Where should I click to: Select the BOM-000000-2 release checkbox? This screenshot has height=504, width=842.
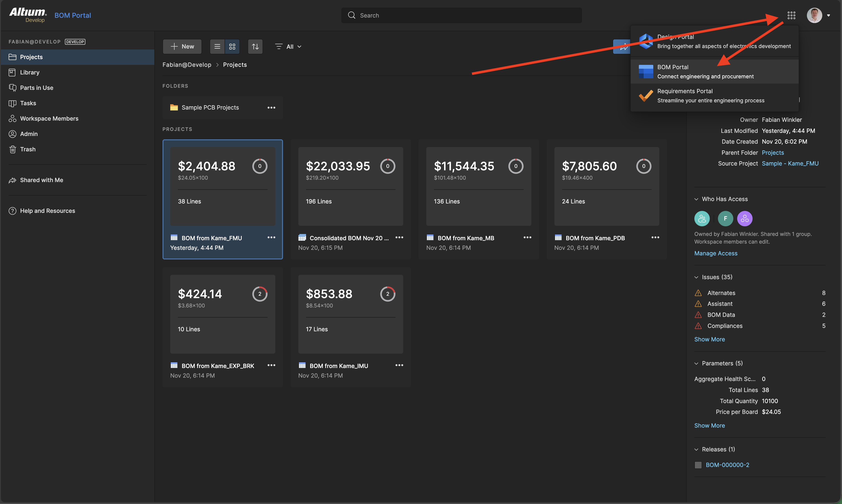tap(698, 465)
